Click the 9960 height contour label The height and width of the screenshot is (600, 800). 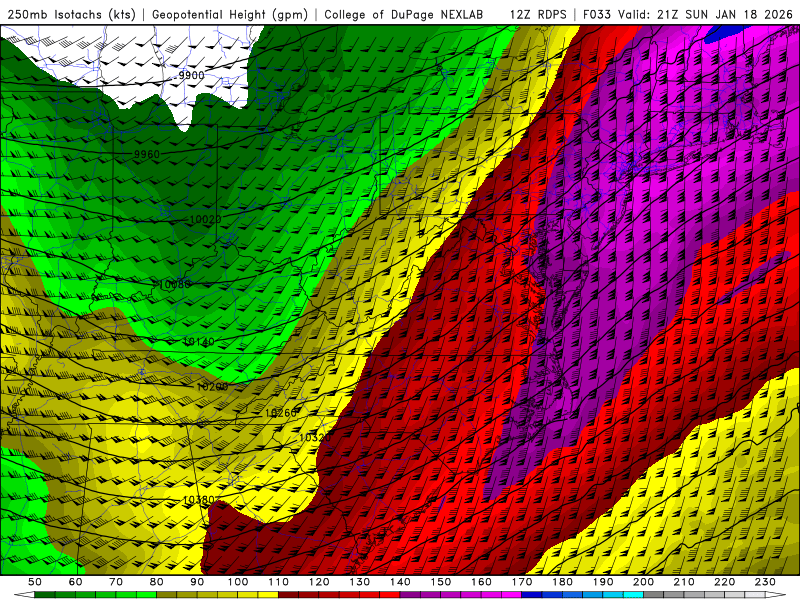point(147,154)
